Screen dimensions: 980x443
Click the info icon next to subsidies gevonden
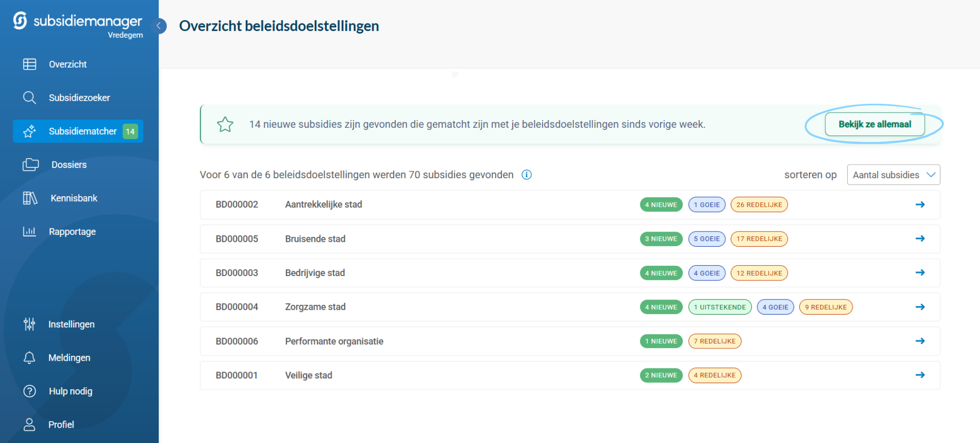[x=527, y=175]
